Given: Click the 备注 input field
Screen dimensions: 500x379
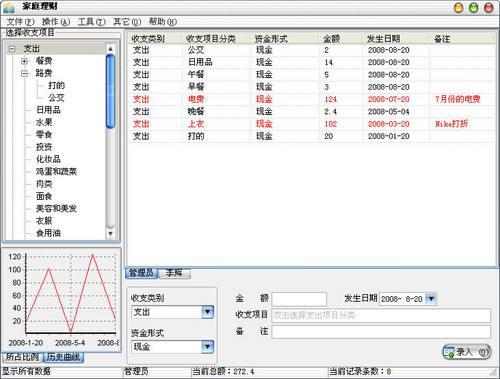Looking at the screenshot, I should coord(381,332).
